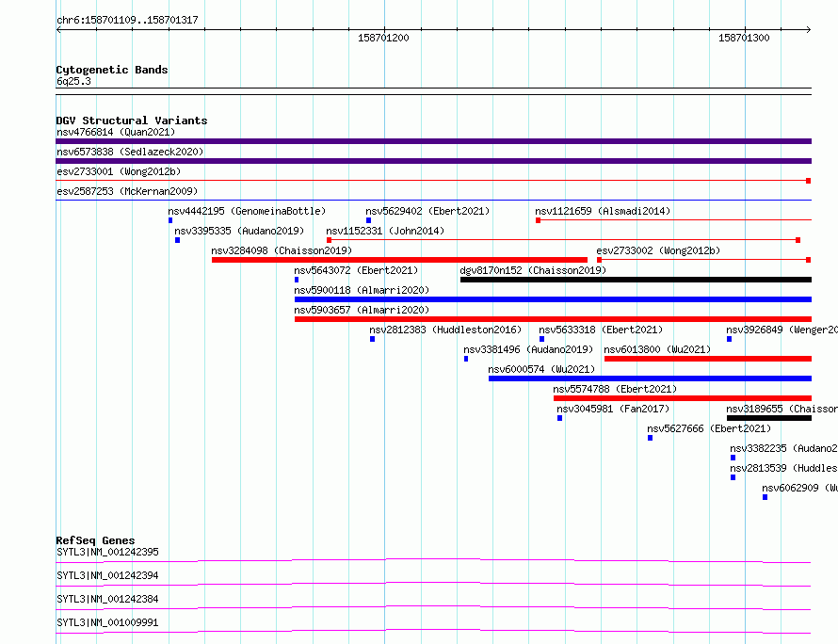Click blue marker under nsv4442195
This screenshot has width=838, height=644.
[170, 220]
